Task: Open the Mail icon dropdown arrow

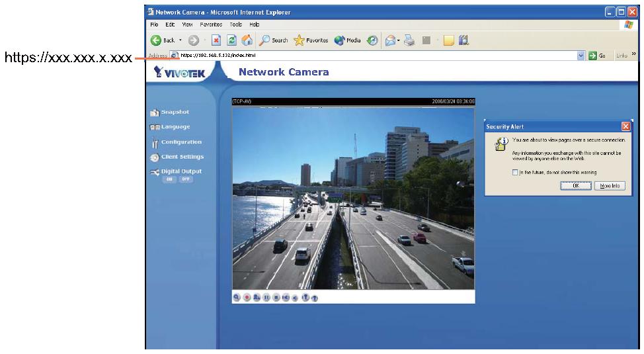Action: point(399,40)
